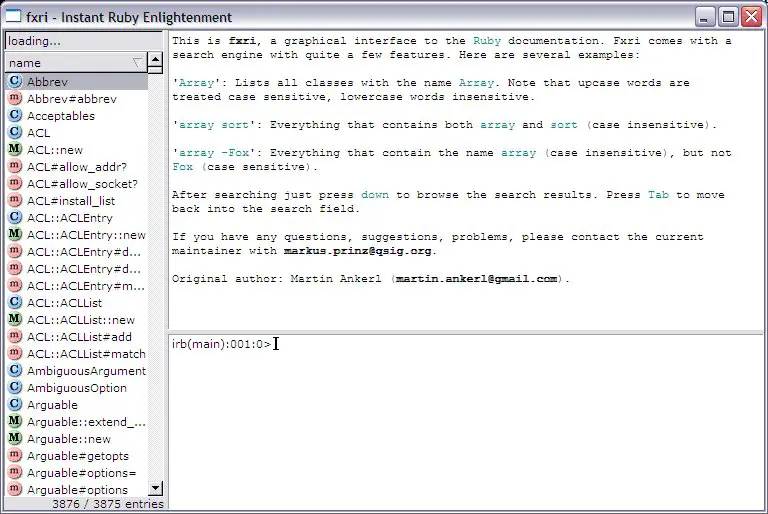The image size is (768, 514).
Task: Select ACL::ACLList#match entry
Action: pyautogui.click(x=86, y=354)
